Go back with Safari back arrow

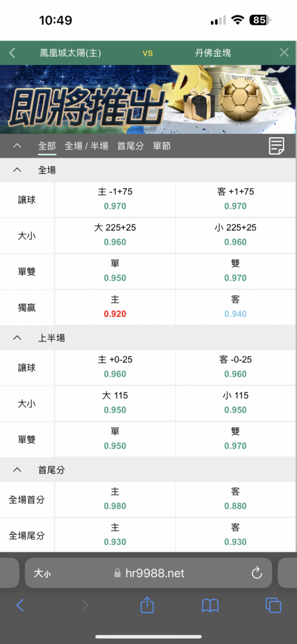point(20,605)
